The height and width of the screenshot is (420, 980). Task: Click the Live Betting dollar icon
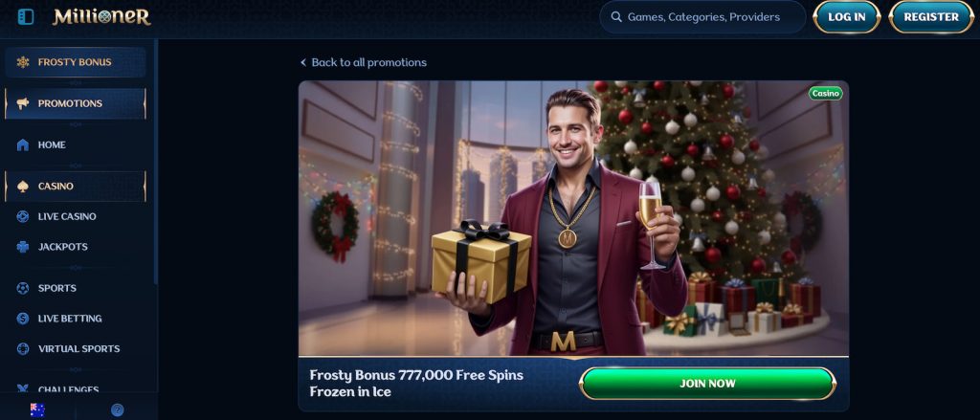click(x=23, y=319)
